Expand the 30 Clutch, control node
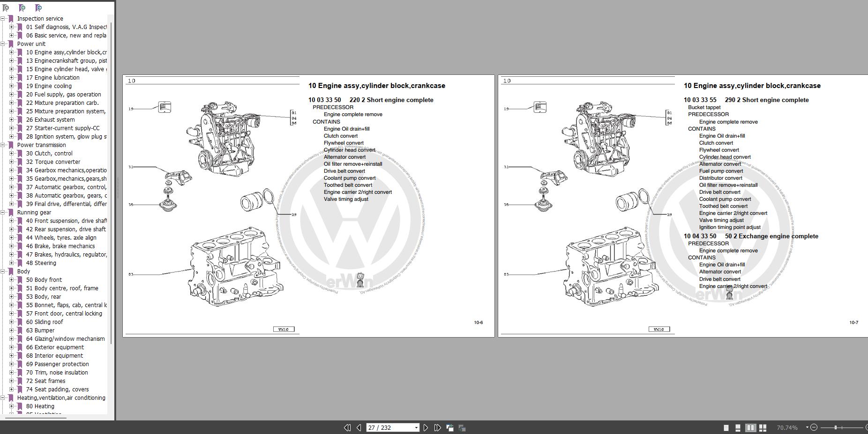Viewport: 868px width, 434px height. click(x=11, y=154)
